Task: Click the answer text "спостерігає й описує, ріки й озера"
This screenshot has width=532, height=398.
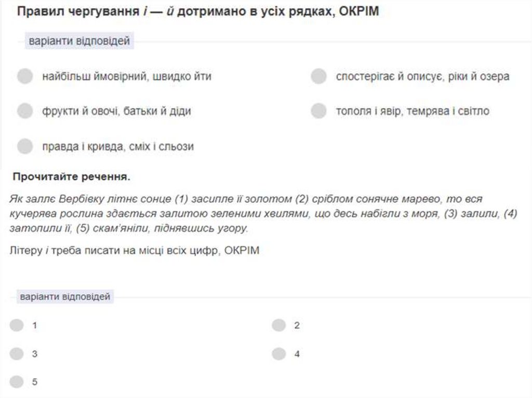Action: [x=422, y=77]
